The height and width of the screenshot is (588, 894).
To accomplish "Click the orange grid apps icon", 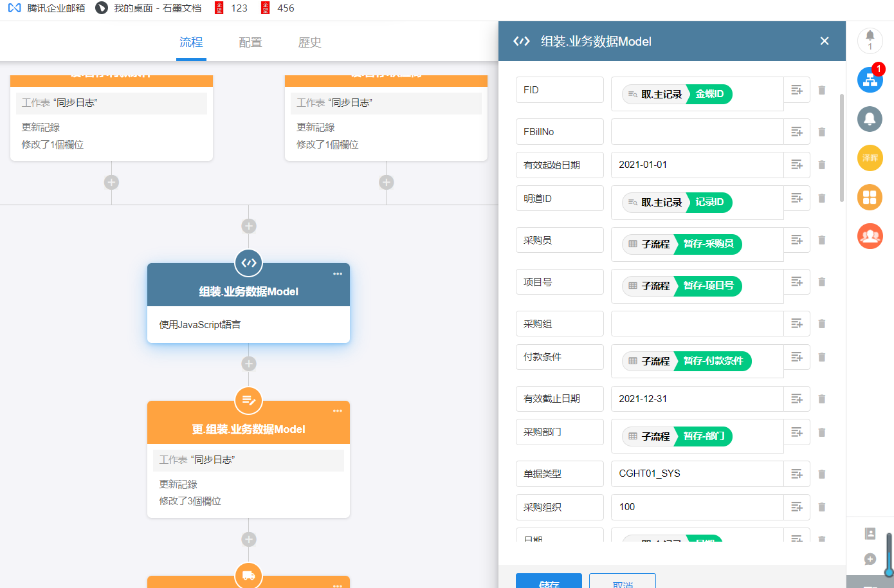I will point(870,198).
